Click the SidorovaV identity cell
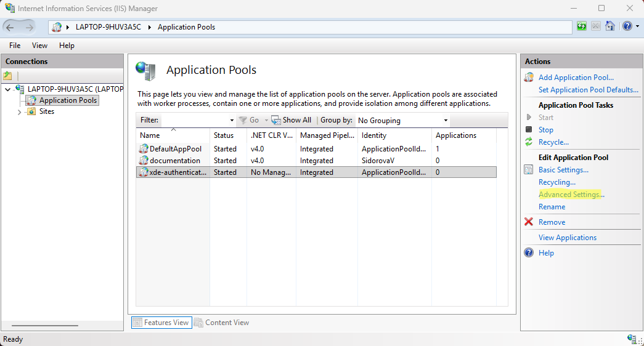Screen dimensions: 644x346 pos(378,161)
